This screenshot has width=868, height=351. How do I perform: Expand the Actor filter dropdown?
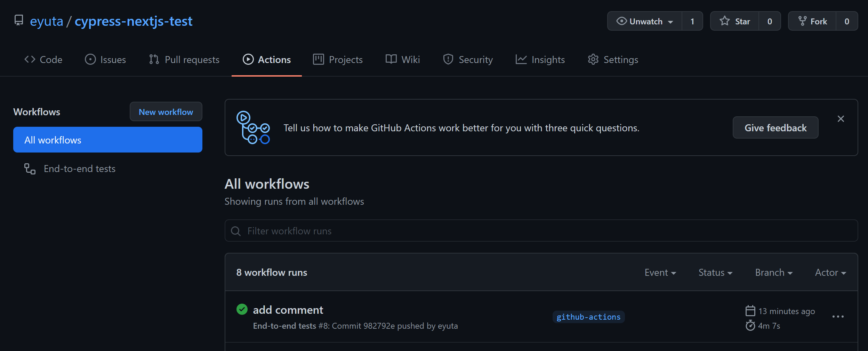(x=830, y=272)
